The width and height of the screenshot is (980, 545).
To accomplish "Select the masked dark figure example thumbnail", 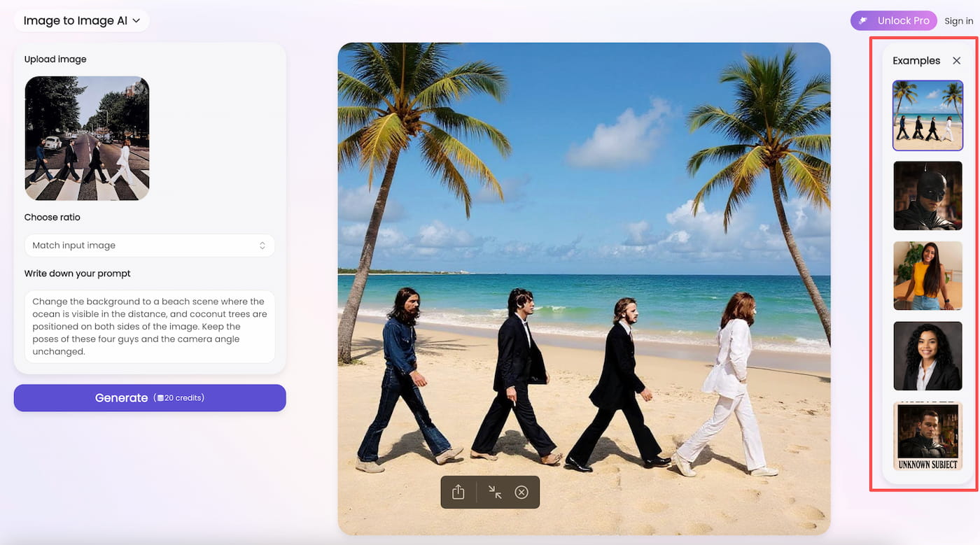I will (927, 196).
